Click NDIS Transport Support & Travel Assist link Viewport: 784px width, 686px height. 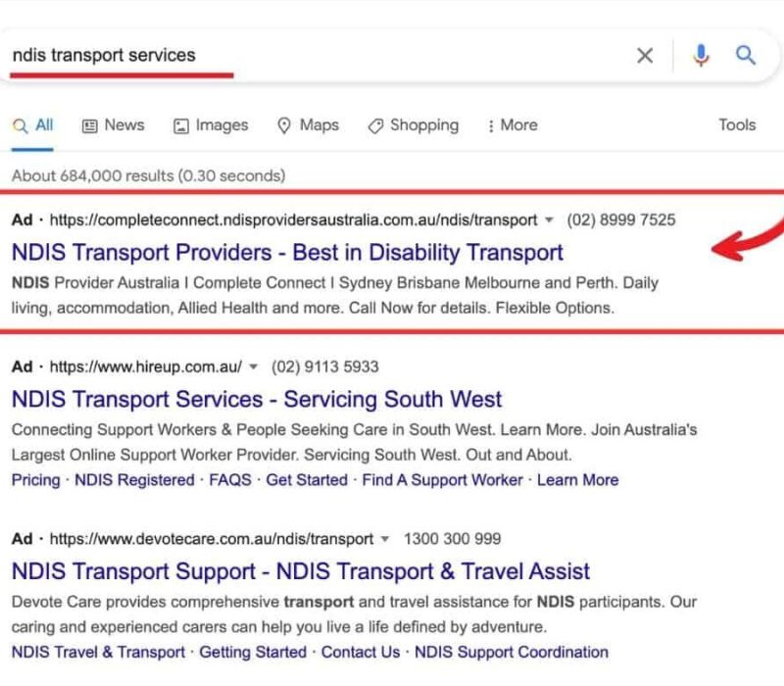pos(301,571)
